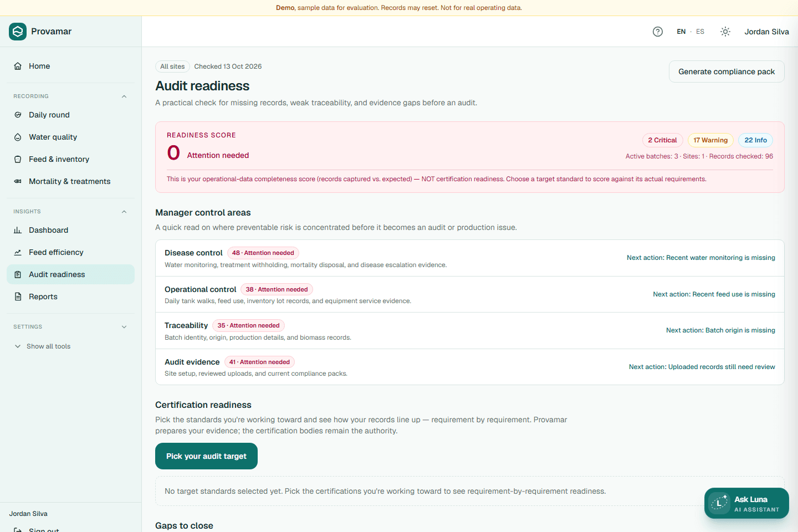Image resolution: width=798 pixels, height=532 pixels.
Task: Follow 'Recent feed use is missing' action
Action: coord(714,294)
